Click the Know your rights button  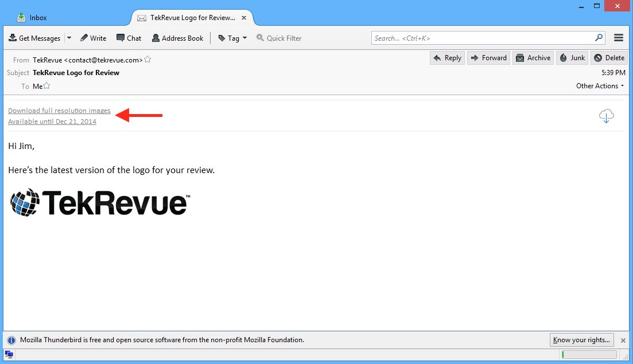point(582,340)
